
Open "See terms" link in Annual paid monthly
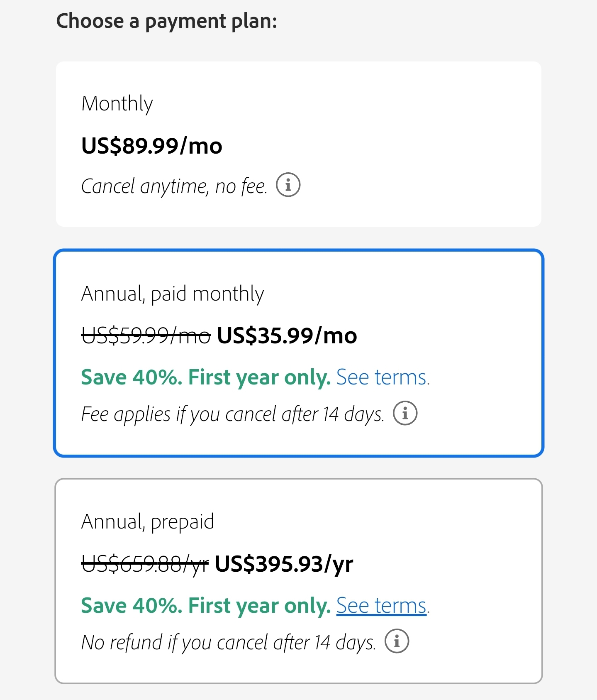click(383, 377)
